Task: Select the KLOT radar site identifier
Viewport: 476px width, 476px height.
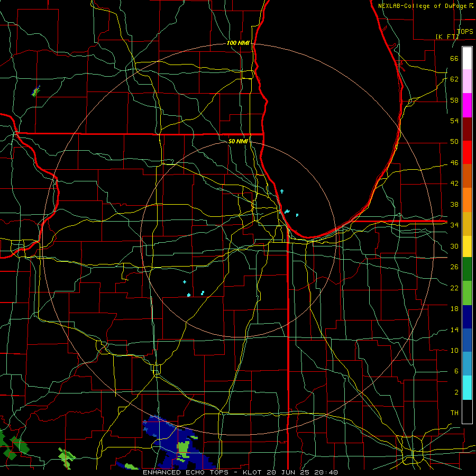Action: point(253,472)
